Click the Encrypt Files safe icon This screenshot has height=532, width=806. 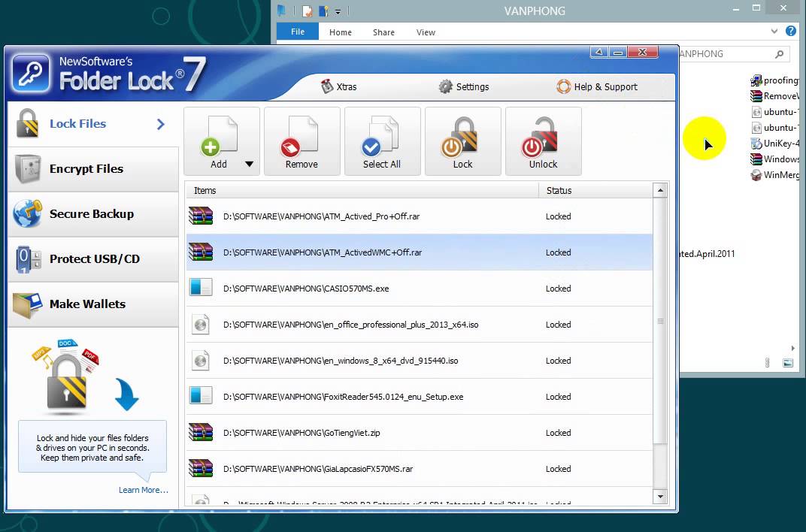pos(28,168)
